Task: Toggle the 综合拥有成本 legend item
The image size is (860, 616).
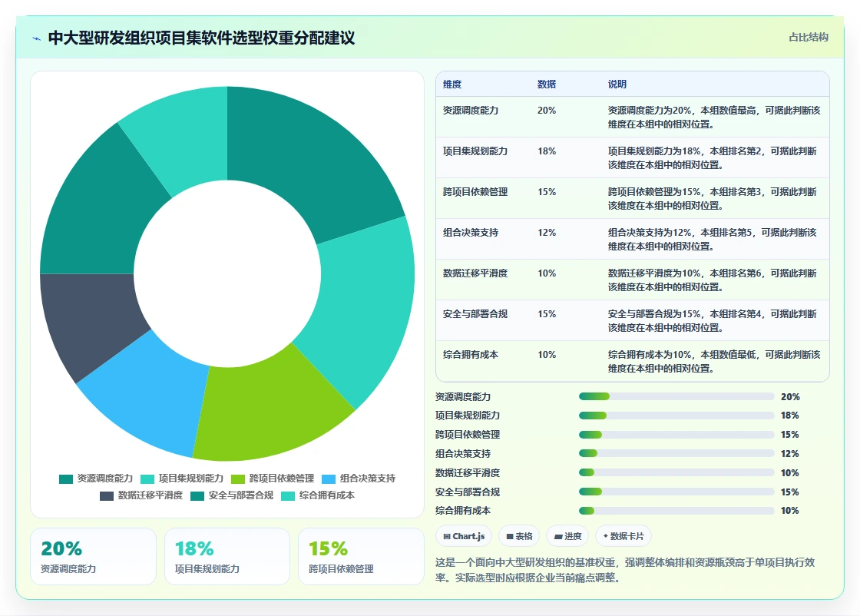Action: point(318,495)
